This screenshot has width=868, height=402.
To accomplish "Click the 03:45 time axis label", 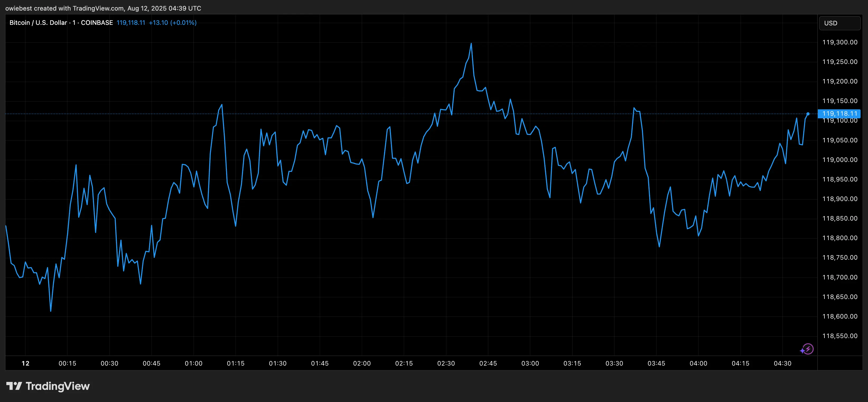I will point(656,363).
